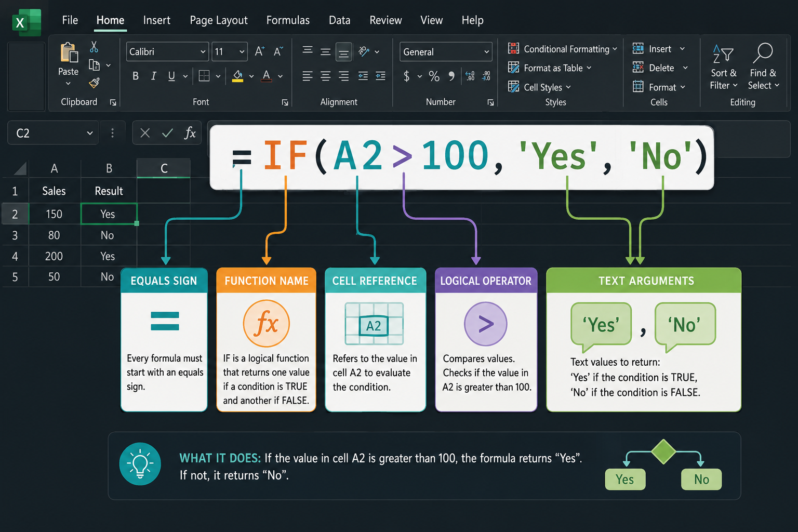This screenshot has width=798, height=532.
Task: Click the fx Insert Function icon
Action: [x=190, y=133]
